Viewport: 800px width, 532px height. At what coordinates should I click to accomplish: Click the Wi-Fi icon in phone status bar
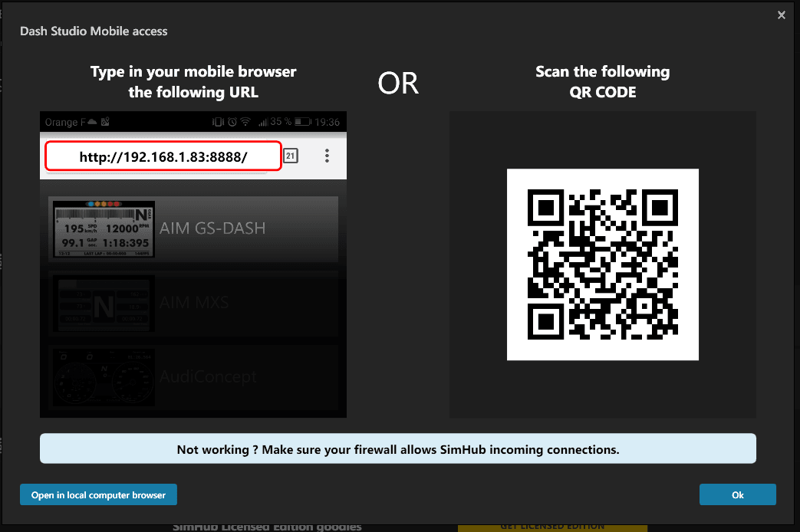click(x=245, y=121)
